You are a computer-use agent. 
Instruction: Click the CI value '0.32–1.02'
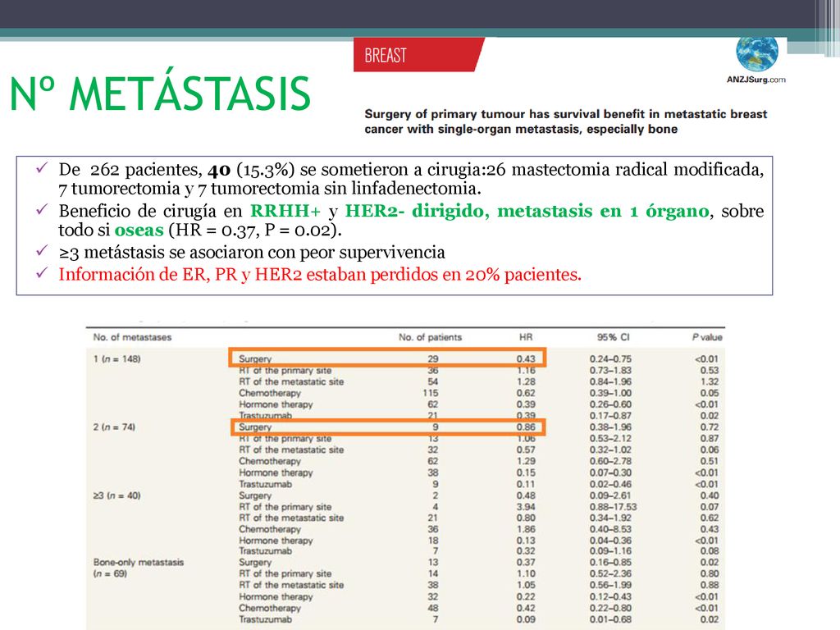pos(610,450)
